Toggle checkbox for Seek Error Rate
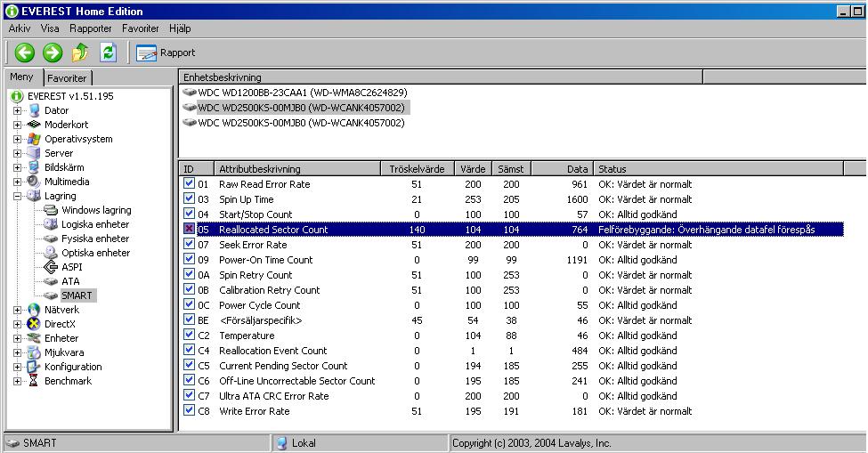Screen dimensions: 868x453 coord(190,244)
